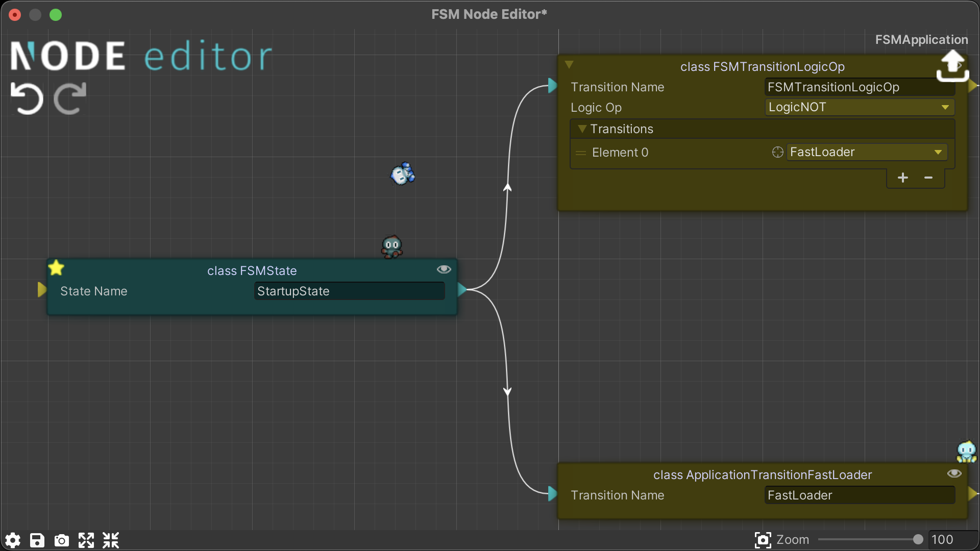
Task: Click the drag handle left of Element 0
Action: pos(581,153)
